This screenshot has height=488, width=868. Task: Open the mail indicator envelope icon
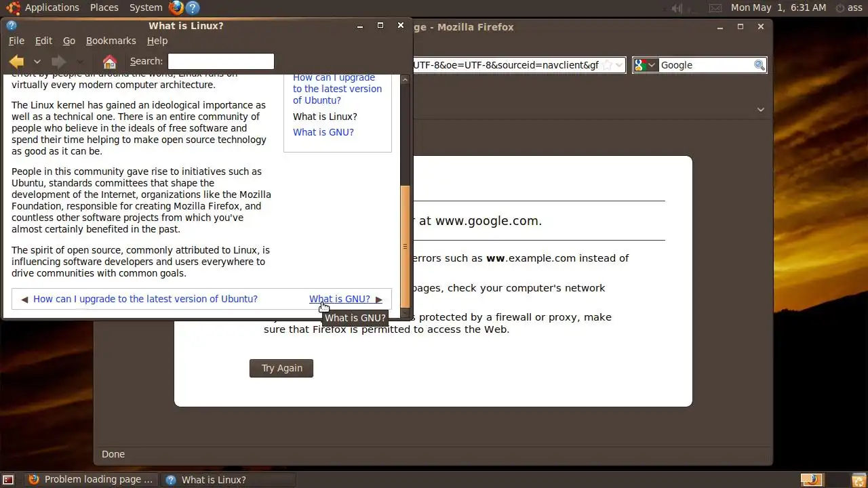coord(715,8)
